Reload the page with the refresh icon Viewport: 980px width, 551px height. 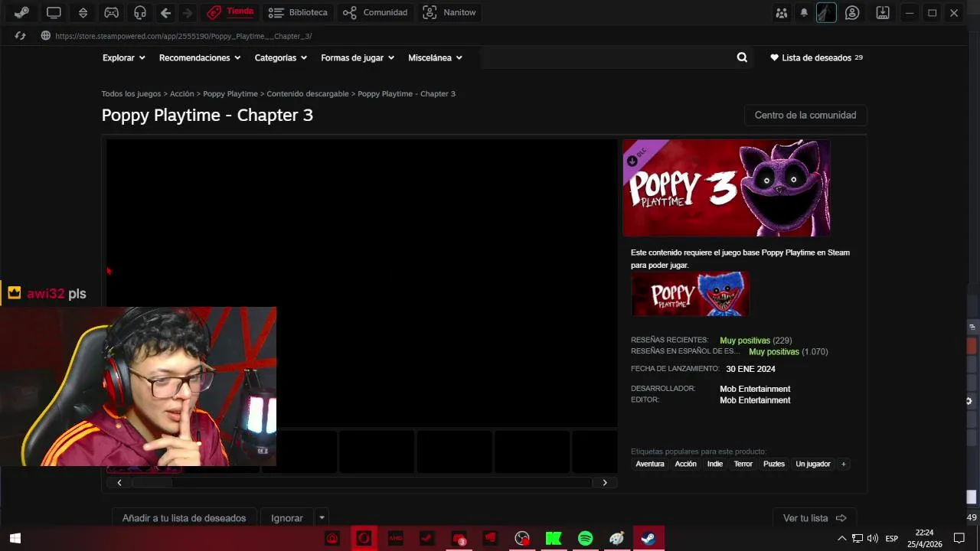pyautogui.click(x=21, y=36)
